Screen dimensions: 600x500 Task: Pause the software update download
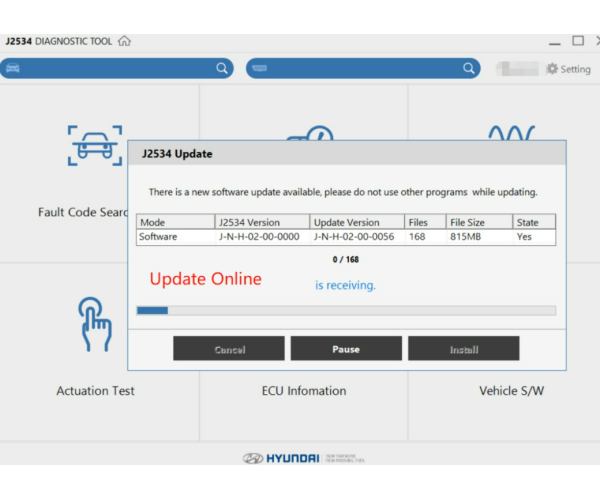346,349
